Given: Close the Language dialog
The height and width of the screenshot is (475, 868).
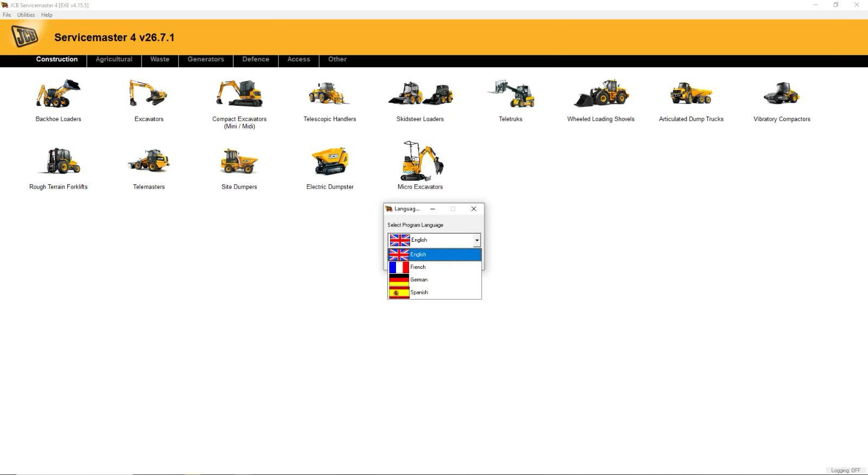Looking at the screenshot, I should 474,209.
